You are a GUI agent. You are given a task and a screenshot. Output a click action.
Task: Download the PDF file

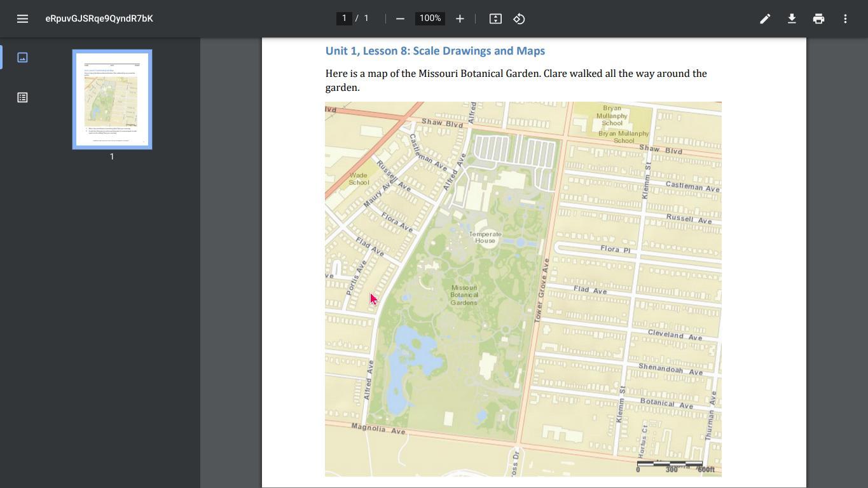tap(792, 18)
